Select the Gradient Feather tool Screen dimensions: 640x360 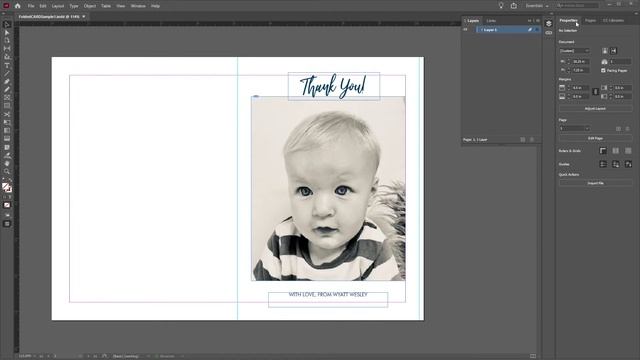(x=7, y=139)
